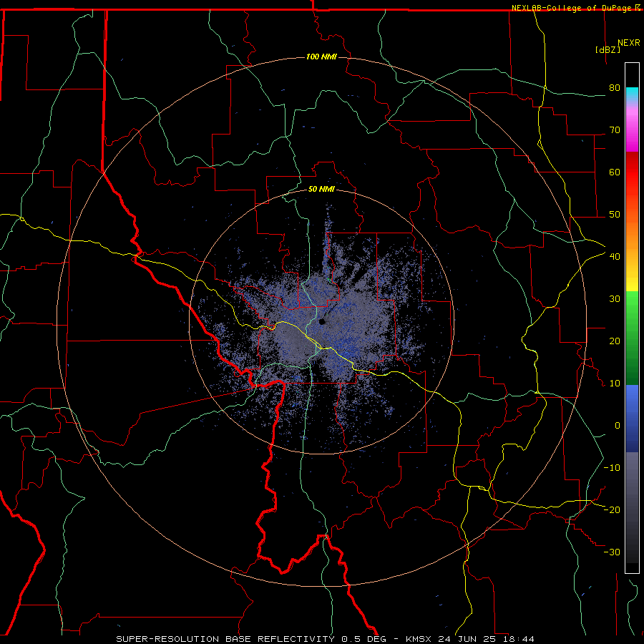Click the 0 value on dBZ scale
This screenshot has width=644, height=644.
[x=618, y=426]
